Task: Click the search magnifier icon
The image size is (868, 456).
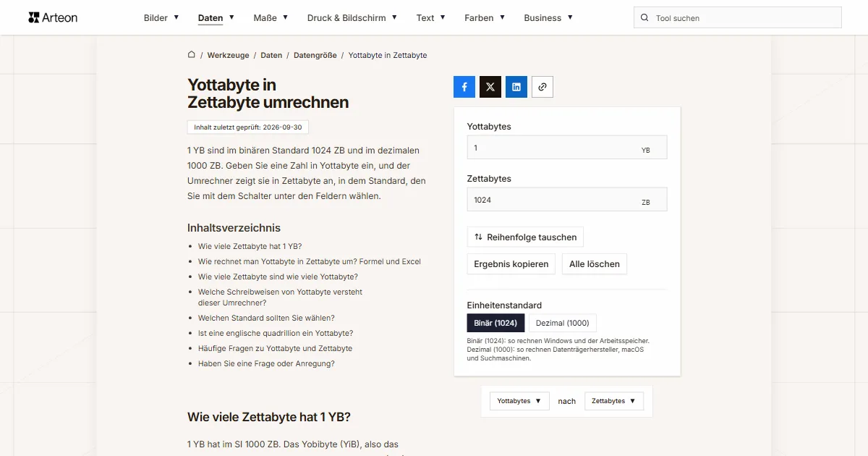Action: pos(644,18)
